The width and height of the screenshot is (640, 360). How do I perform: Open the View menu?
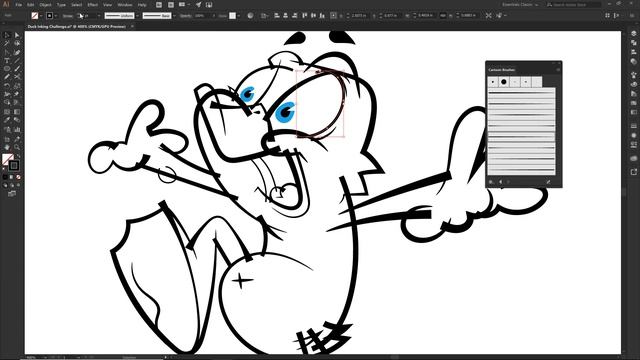click(x=107, y=5)
